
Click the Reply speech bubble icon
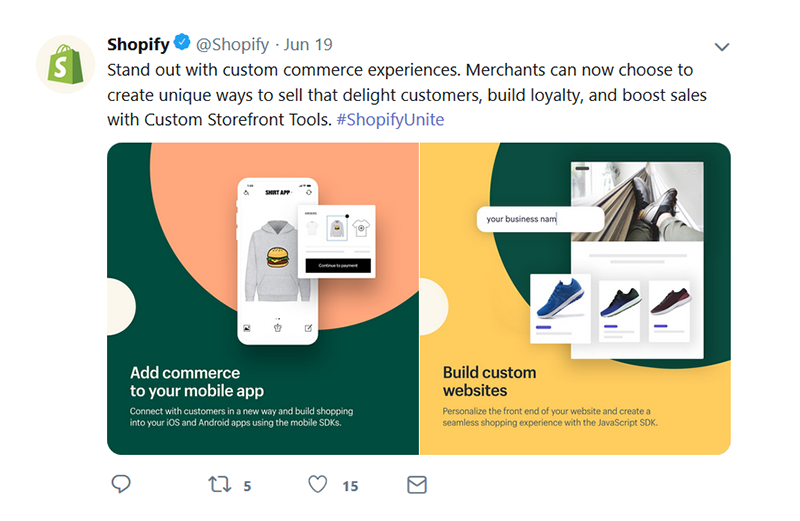pos(121,485)
